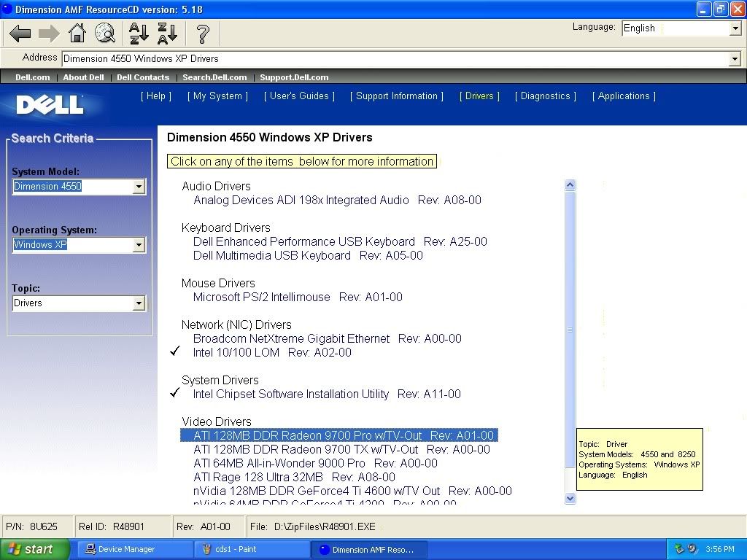Open the My System tab
Image resolution: width=747 pixels, height=560 pixels.
click(x=217, y=96)
